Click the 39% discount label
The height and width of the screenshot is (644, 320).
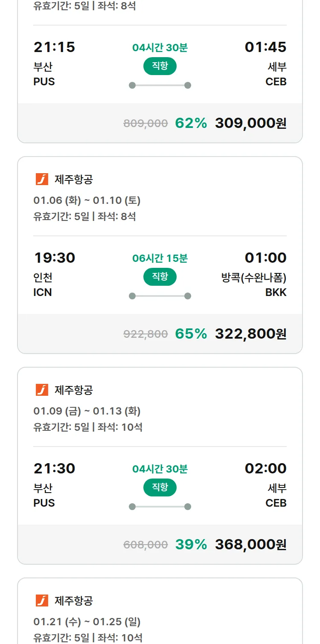tap(191, 545)
